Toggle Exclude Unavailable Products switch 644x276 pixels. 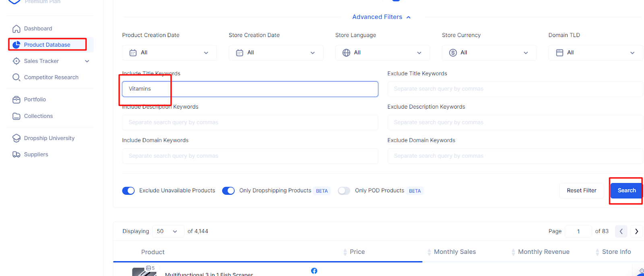pyautogui.click(x=128, y=191)
